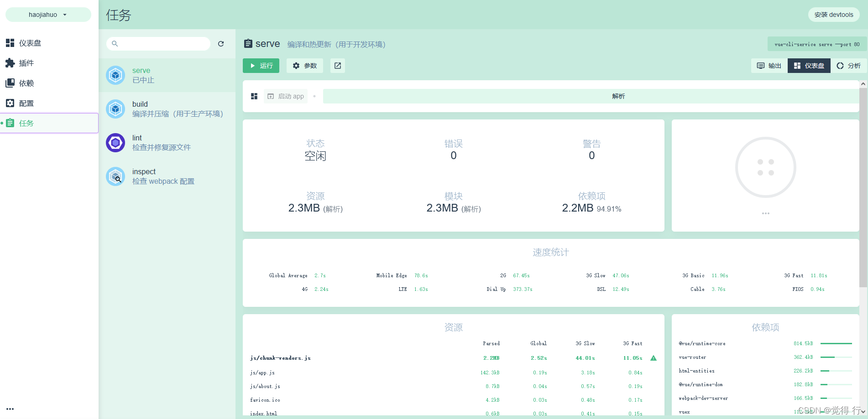The image size is (868, 419).
Task: Select the 任务 tasks page
Action: click(49, 123)
